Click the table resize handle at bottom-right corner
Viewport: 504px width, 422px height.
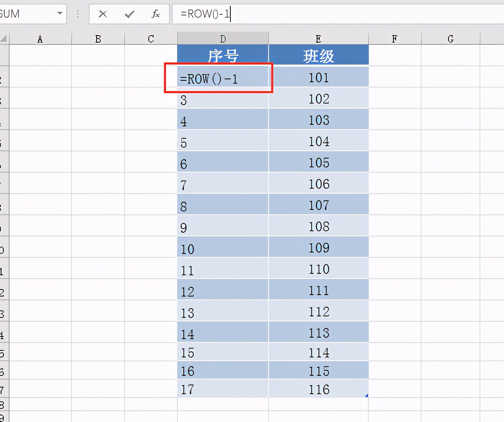pyautogui.click(x=367, y=396)
